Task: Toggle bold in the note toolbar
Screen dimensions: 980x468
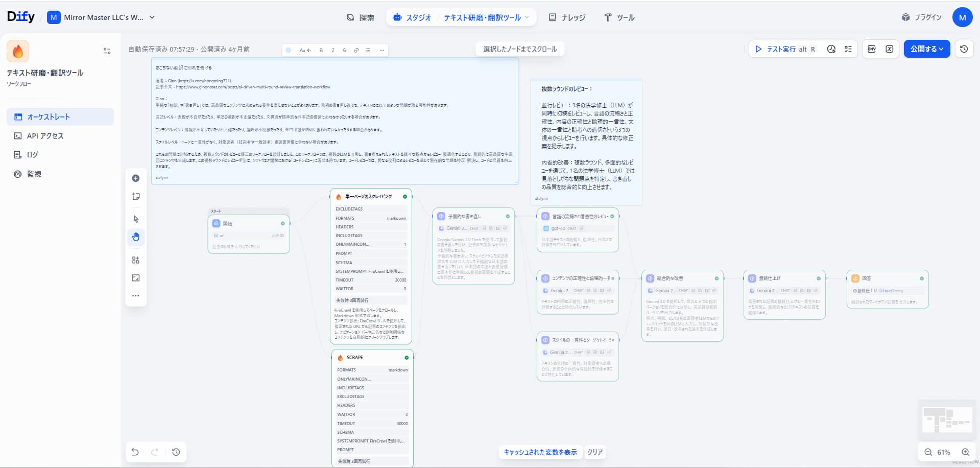Action: tap(321, 50)
